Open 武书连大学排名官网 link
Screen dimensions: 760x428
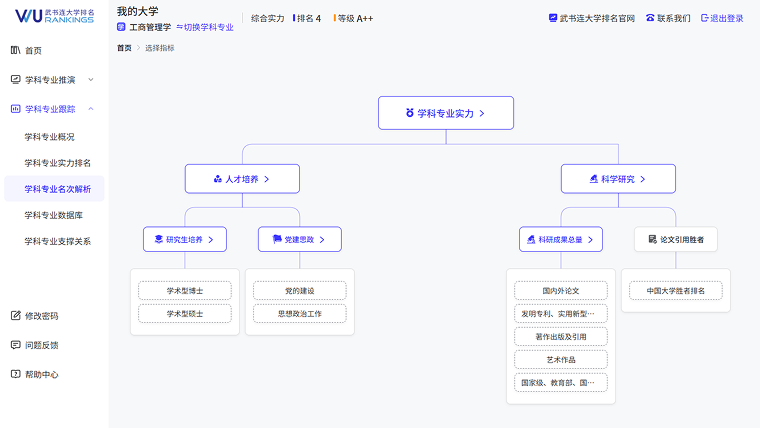pyautogui.click(x=597, y=18)
